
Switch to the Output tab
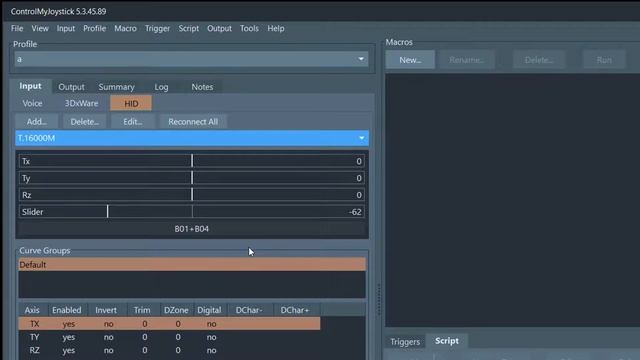click(x=71, y=87)
